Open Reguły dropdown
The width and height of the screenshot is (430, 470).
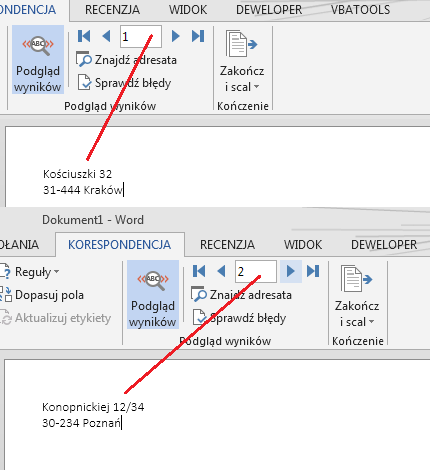point(30,272)
